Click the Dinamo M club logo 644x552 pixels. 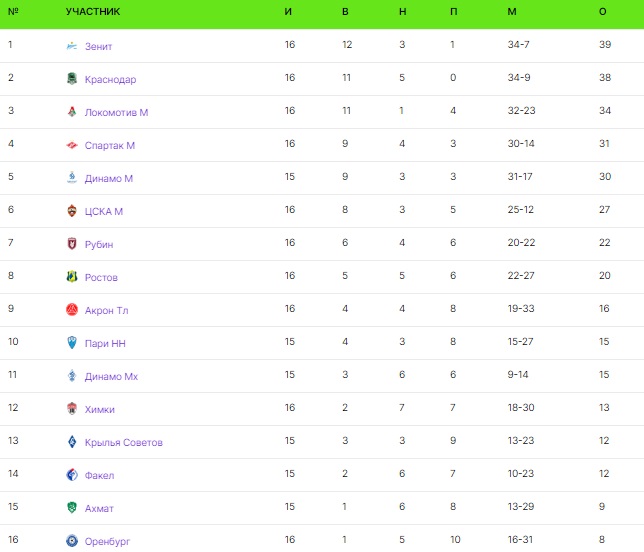click(71, 178)
